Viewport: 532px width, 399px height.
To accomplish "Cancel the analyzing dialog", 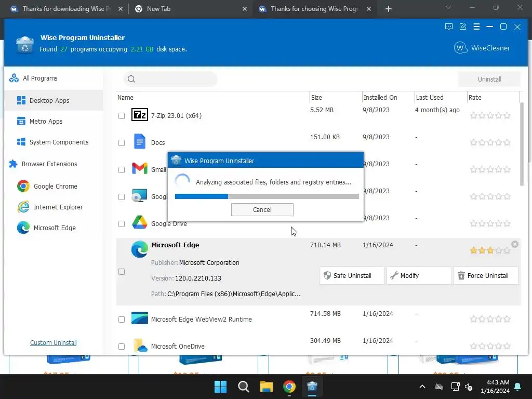I will [262, 210].
